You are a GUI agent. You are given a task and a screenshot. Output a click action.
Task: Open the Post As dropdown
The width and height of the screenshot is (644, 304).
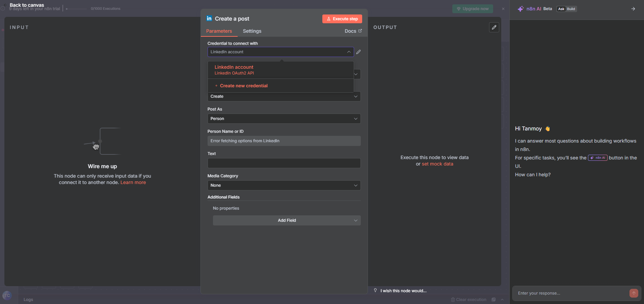[x=284, y=119]
